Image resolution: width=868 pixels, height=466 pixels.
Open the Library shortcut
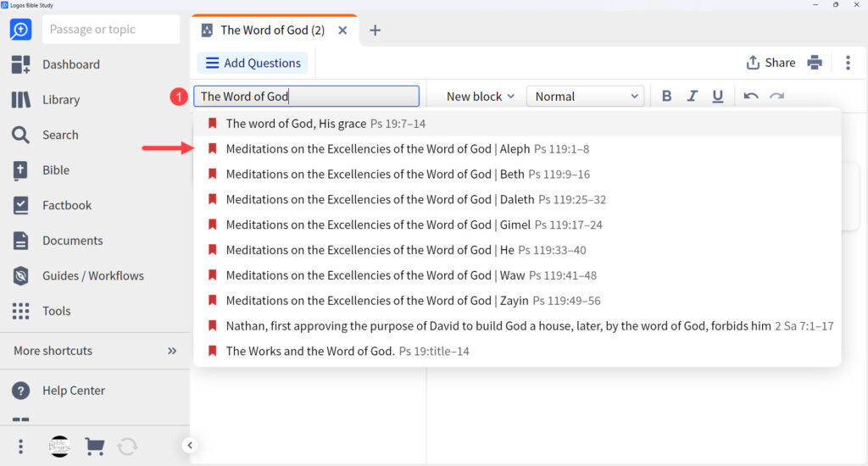pyautogui.click(x=46, y=100)
